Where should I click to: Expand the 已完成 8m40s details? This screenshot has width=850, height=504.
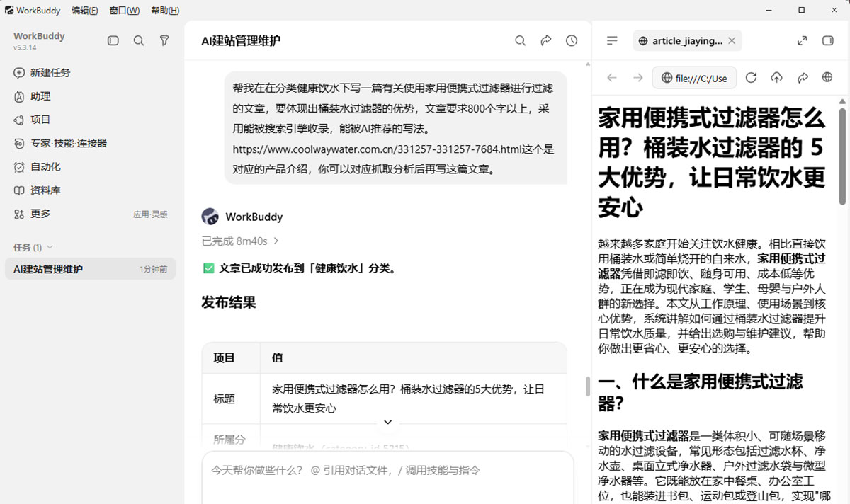(x=241, y=241)
